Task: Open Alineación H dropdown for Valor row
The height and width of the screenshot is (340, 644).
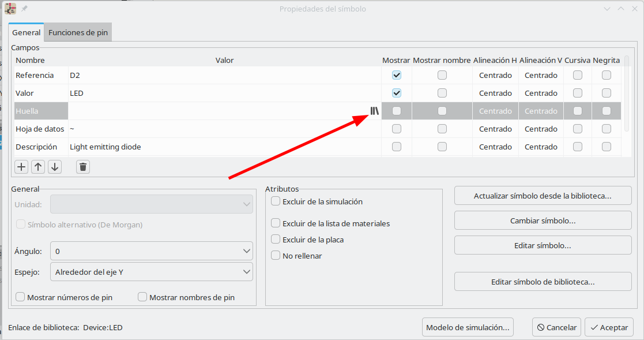Action: click(495, 93)
